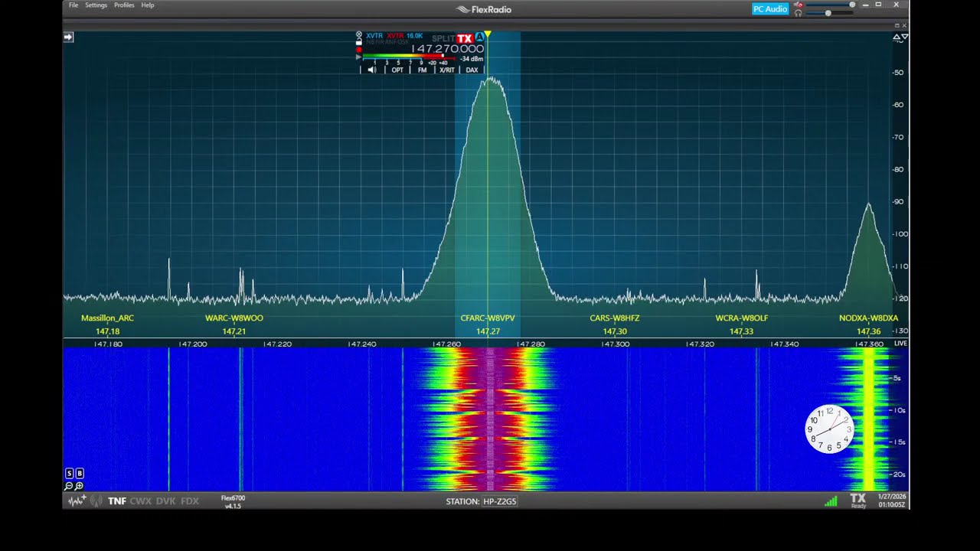Click the 147.270.000 frequency field
Image resolution: width=980 pixels, height=551 pixels.
[447, 49]
